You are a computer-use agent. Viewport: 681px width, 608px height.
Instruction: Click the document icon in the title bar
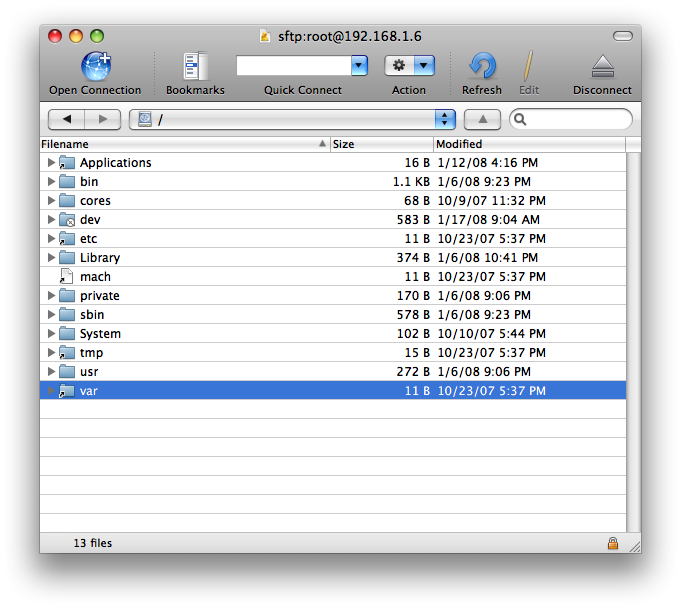coord(265,36)
